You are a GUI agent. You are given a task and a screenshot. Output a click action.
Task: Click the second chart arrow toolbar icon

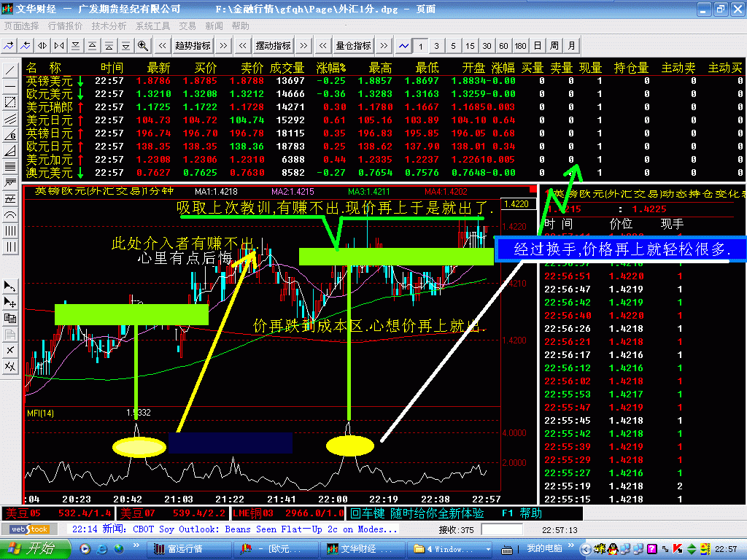26,46
